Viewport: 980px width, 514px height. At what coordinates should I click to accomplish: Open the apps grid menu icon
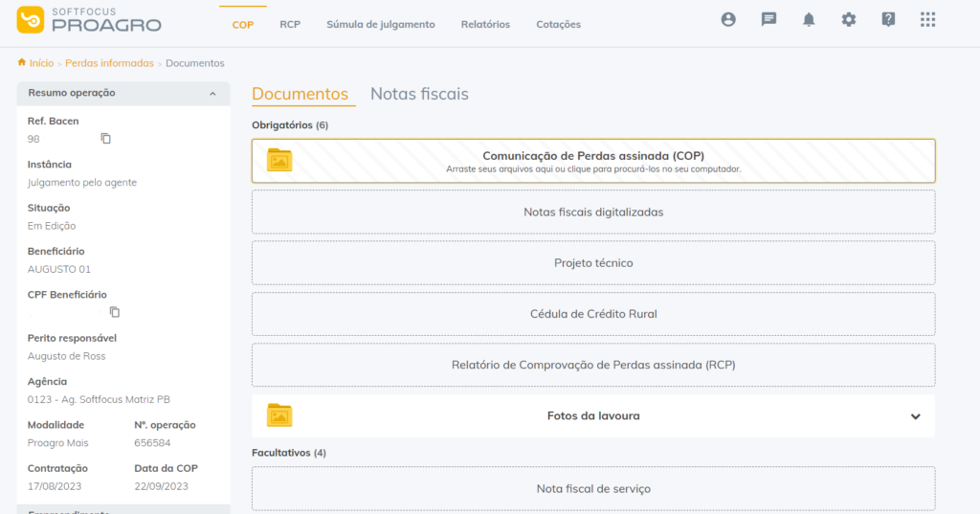(927, 19)
